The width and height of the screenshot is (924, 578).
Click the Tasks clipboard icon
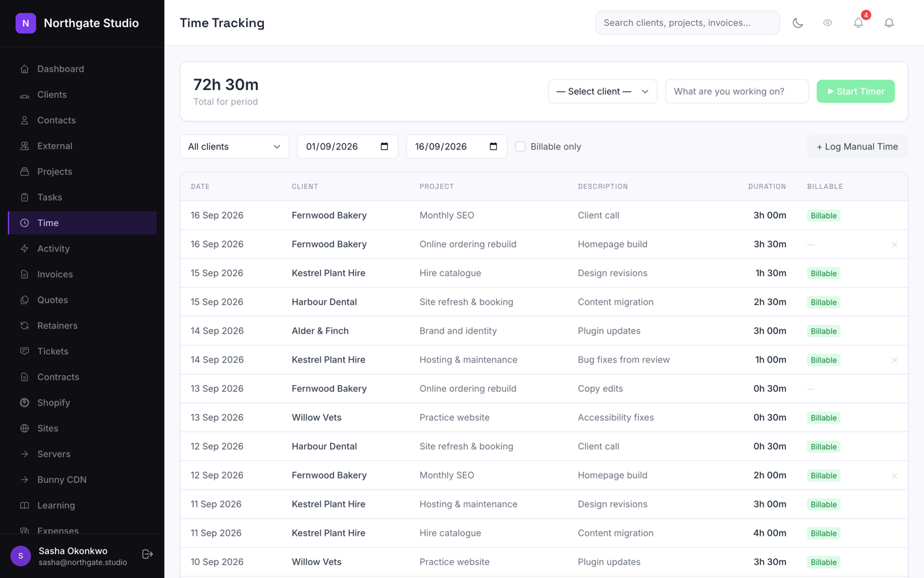point(24,198)
